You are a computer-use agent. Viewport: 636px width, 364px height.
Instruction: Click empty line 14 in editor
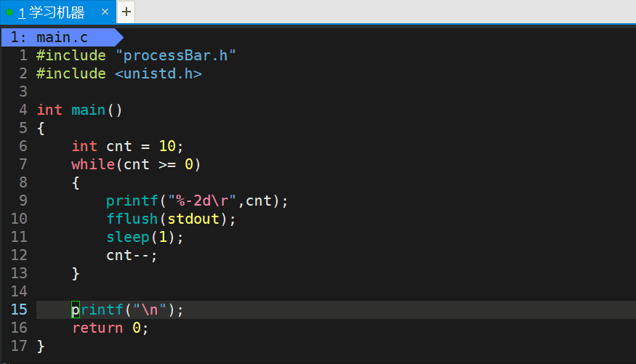pyautogui.click(x=336, y=291)
